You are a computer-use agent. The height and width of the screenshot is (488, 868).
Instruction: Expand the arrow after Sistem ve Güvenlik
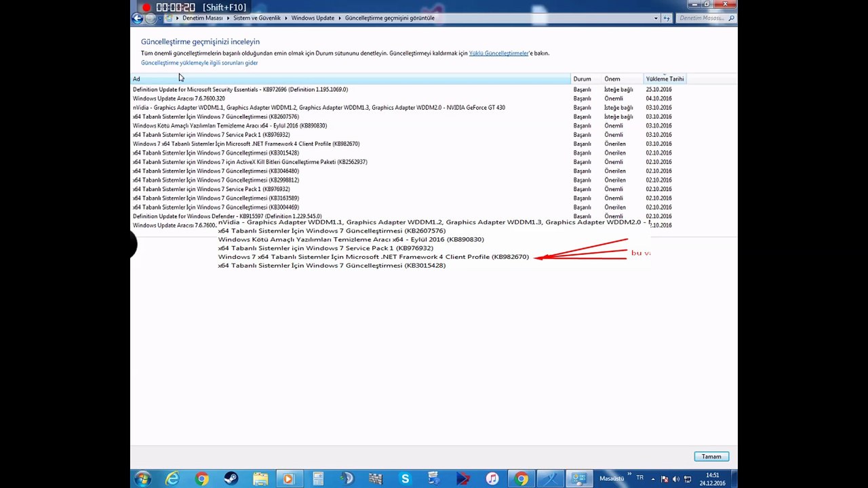pos(286,18)
